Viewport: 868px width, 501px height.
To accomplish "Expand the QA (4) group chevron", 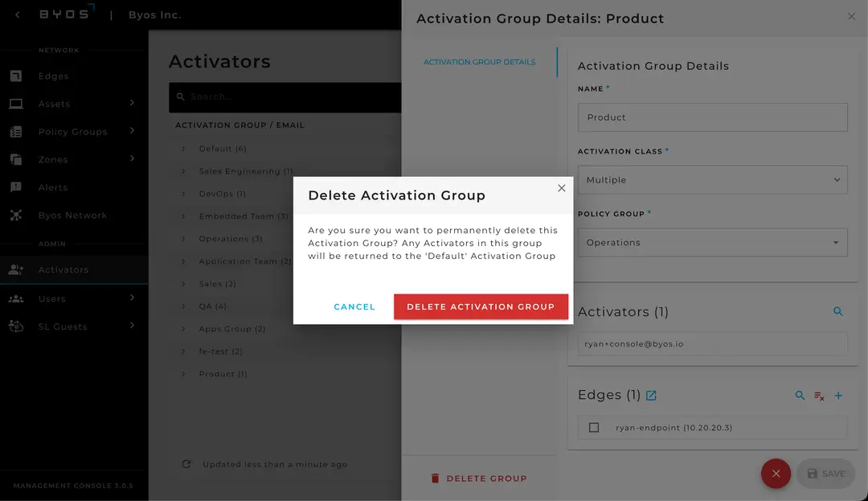I will pos(183,306).
